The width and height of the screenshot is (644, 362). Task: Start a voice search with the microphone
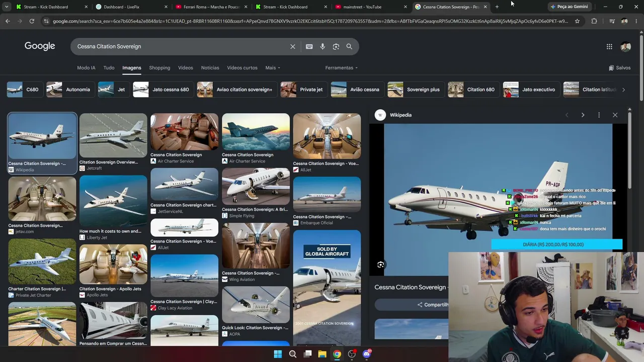click(x=323, y=46)
